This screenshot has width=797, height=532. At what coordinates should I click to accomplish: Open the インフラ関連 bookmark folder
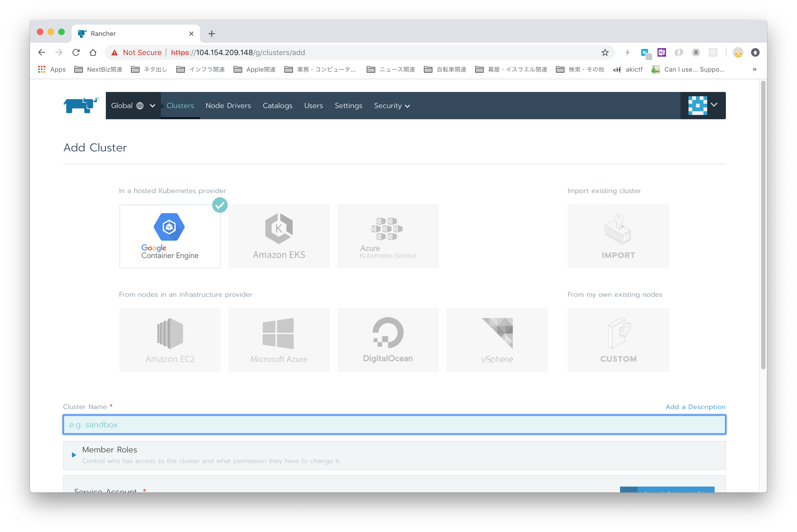pos(201,69)
